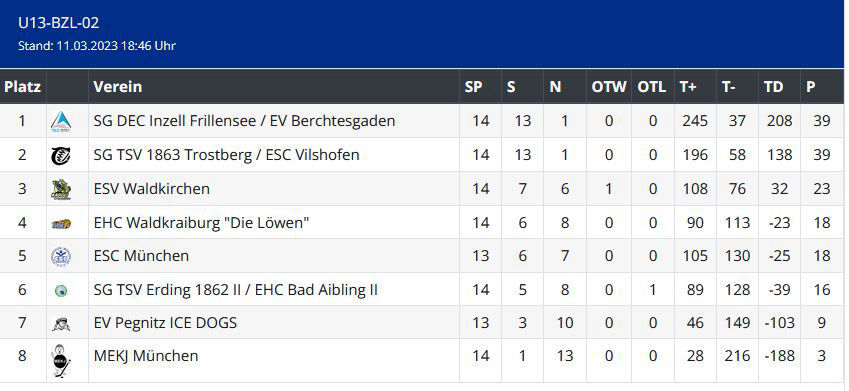Image resolution: width=849 pixels, height=391 pixels.
Task: Click the EHC Waldkraiburg lion logo
Action: (x=61, y=223)
